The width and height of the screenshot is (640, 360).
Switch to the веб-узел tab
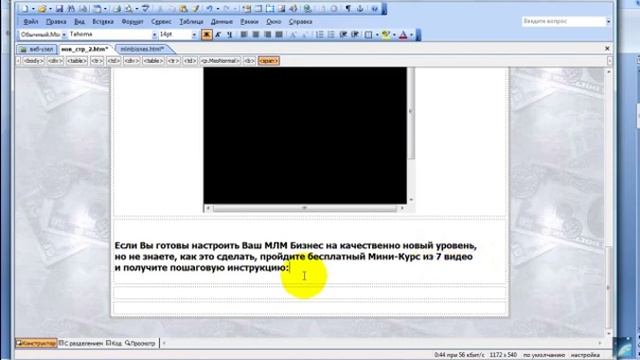[x=37, y=49]
